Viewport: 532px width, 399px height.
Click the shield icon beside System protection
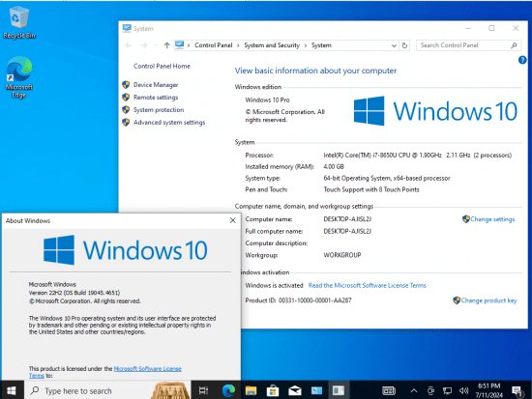click(x=126, y=110)
